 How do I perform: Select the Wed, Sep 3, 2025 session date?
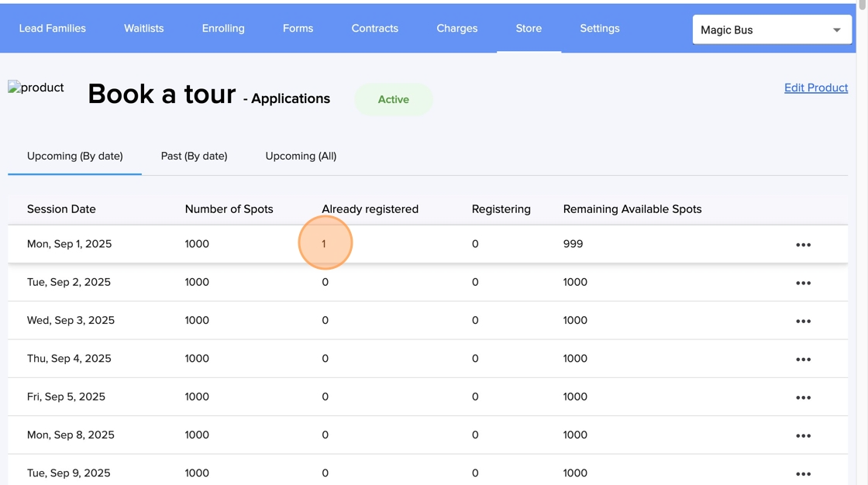click(x=71, y=321)
